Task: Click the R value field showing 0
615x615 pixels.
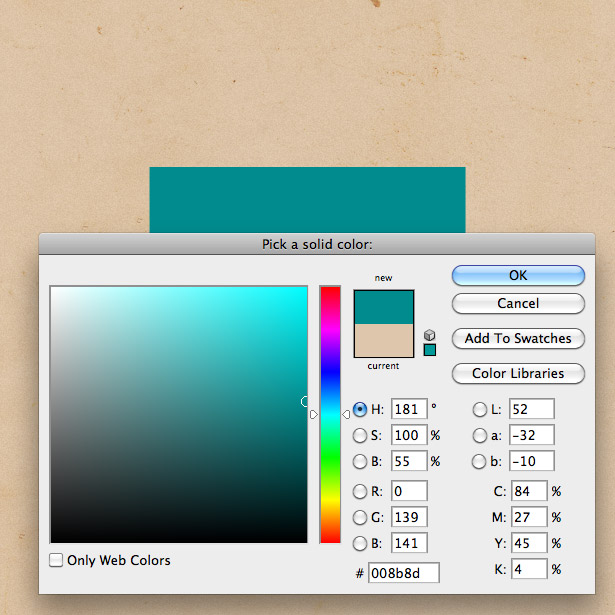Action: [409, 491]
